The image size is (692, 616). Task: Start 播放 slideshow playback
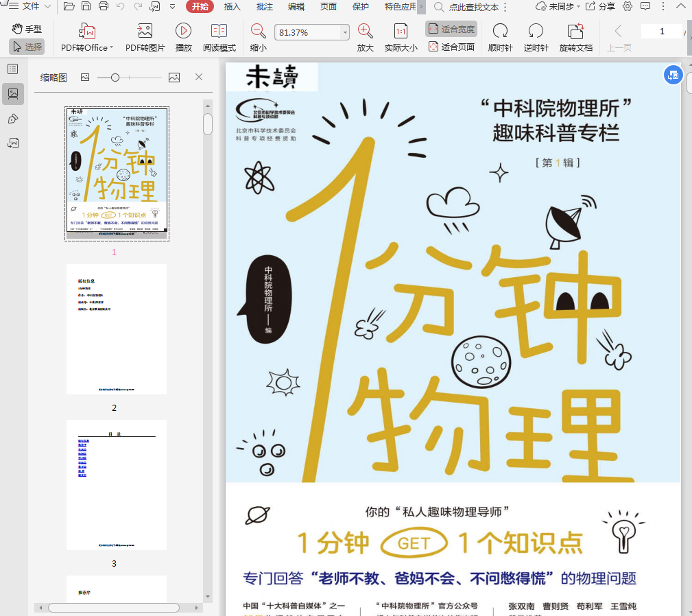tap(184, 38)
